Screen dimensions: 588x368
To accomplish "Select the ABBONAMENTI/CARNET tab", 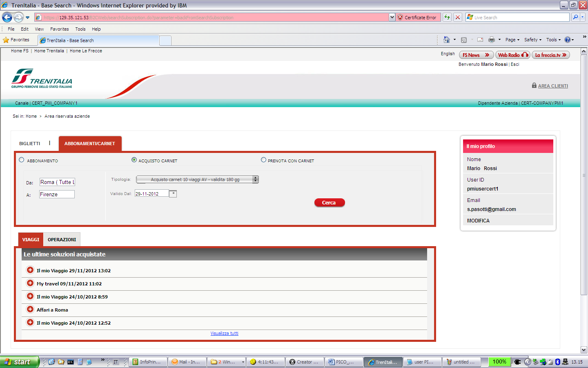I will coord(90,144).
